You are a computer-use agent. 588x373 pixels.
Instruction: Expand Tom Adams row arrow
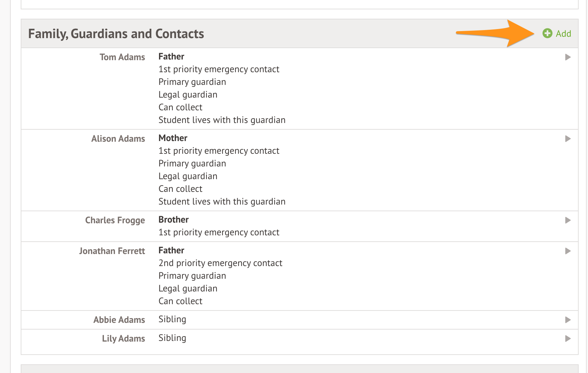[568, 57]
